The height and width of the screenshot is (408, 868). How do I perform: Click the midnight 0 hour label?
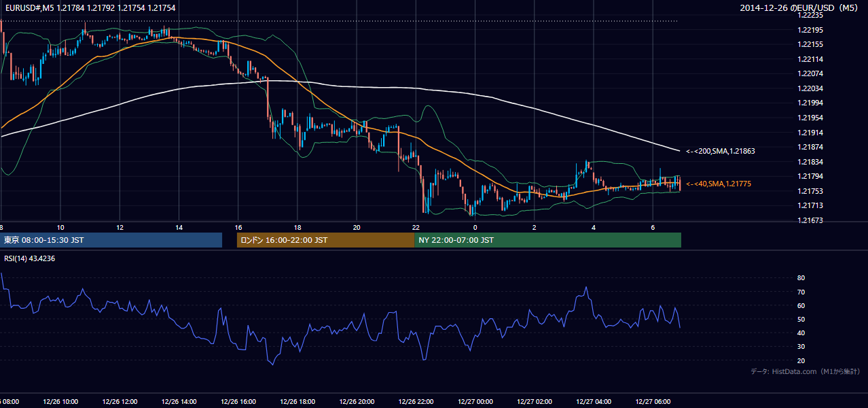tap(475, 227)
